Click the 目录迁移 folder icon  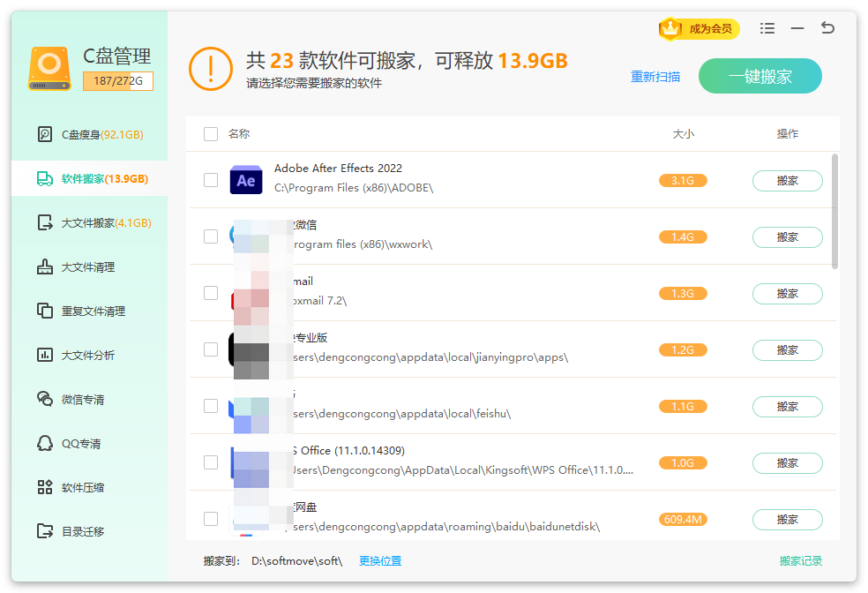(45, 531)
